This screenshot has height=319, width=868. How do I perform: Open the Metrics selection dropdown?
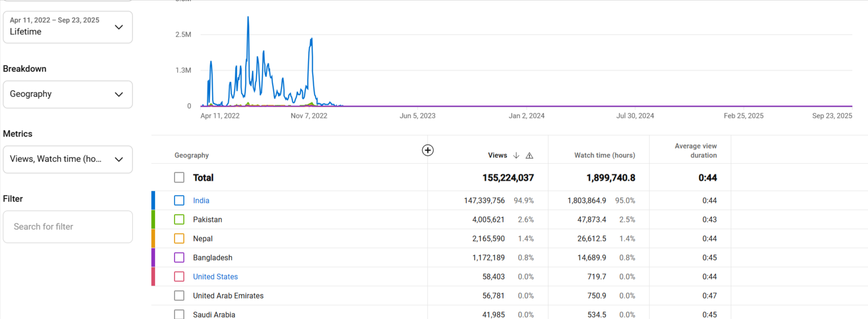click(68, 159)
